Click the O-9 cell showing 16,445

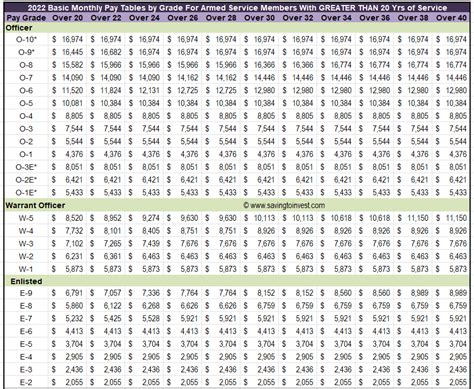coord(67,52)
